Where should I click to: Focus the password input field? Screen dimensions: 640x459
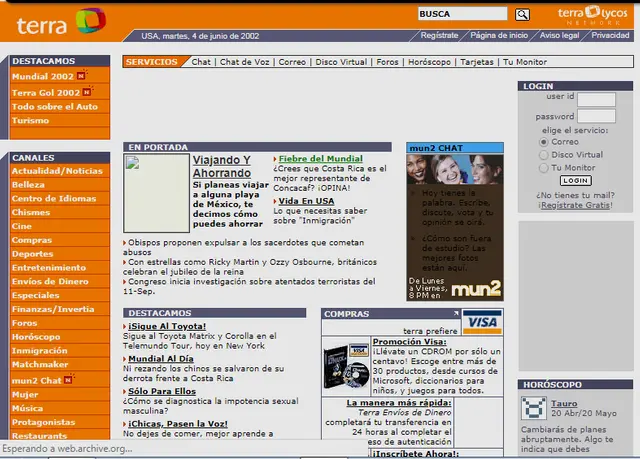click(x=596, y=116)
